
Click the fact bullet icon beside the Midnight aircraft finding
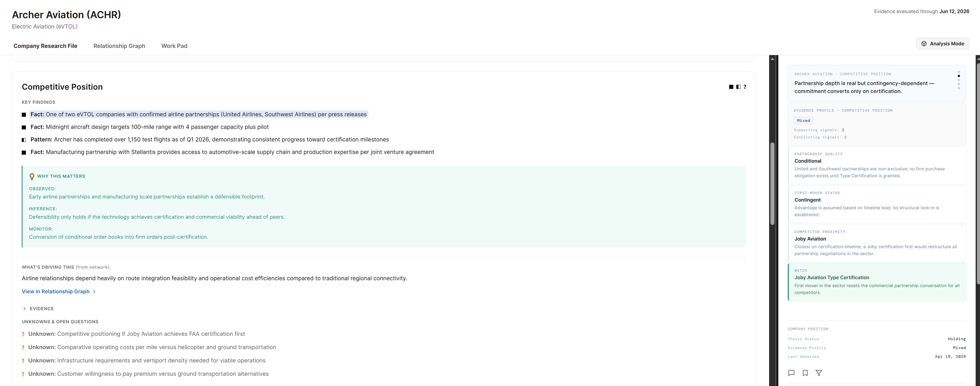tap(24, 127)
